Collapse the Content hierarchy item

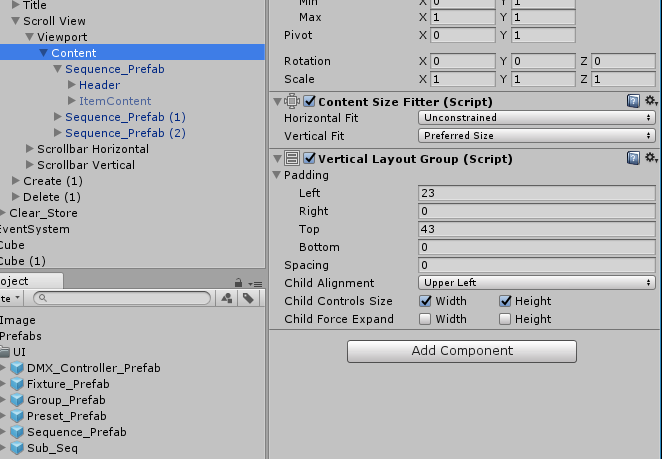43,53
